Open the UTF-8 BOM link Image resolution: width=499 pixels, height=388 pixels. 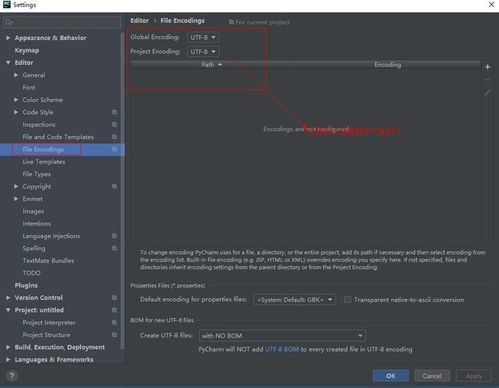[282, 349]
